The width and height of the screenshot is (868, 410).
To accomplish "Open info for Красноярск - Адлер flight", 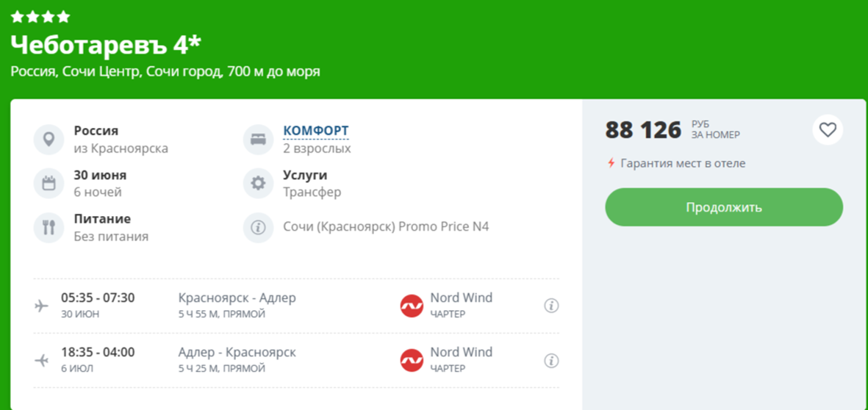I will (550, 306).
